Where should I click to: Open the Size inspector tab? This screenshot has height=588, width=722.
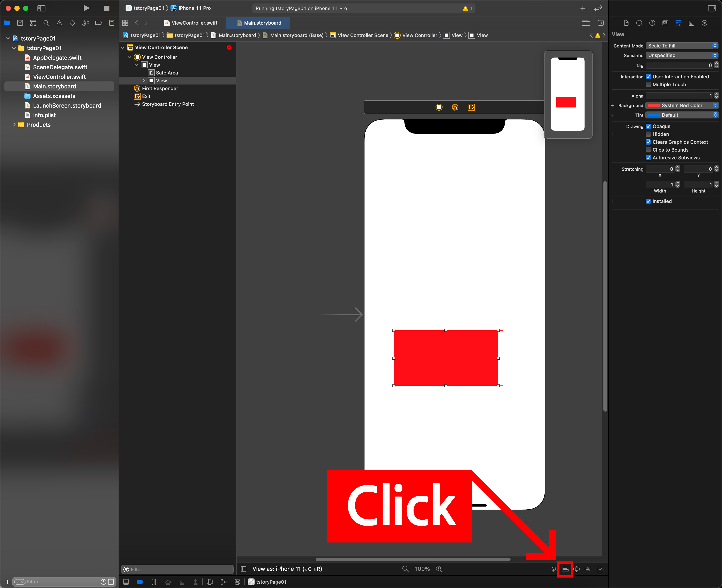pos(691,23)
